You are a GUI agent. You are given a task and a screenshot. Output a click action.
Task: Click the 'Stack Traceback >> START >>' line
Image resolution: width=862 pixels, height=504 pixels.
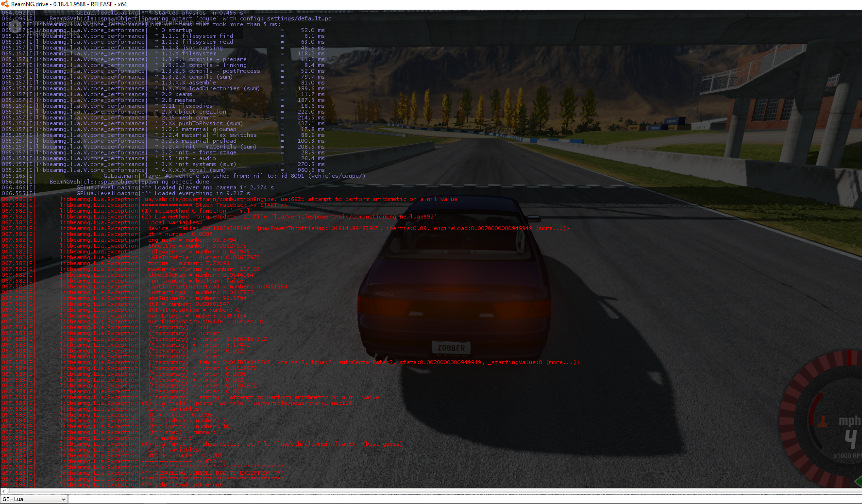214,205
